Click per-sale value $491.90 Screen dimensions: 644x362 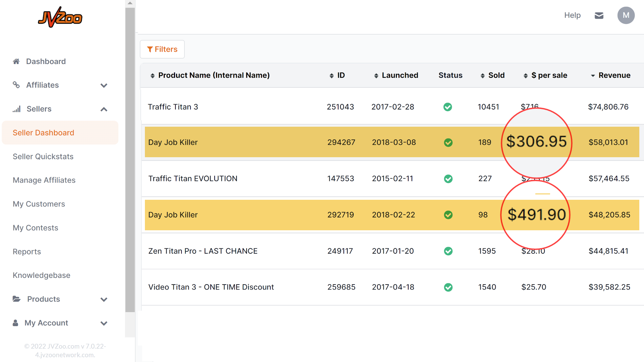pos(537,215)
